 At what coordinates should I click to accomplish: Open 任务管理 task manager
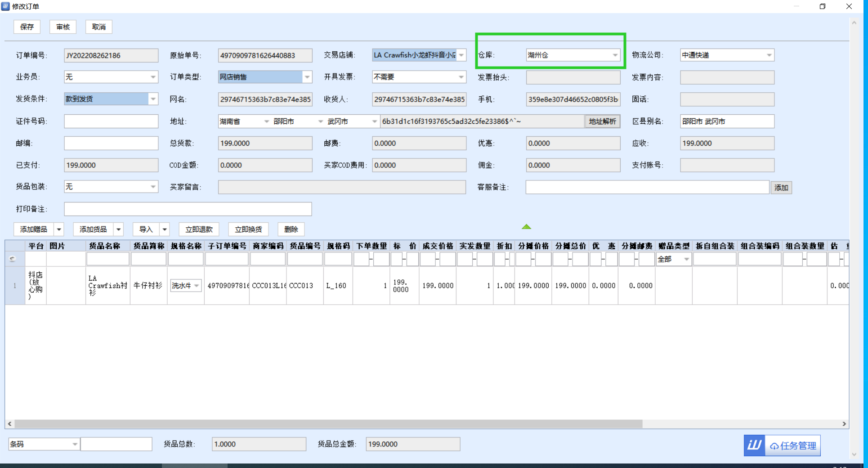793,445
